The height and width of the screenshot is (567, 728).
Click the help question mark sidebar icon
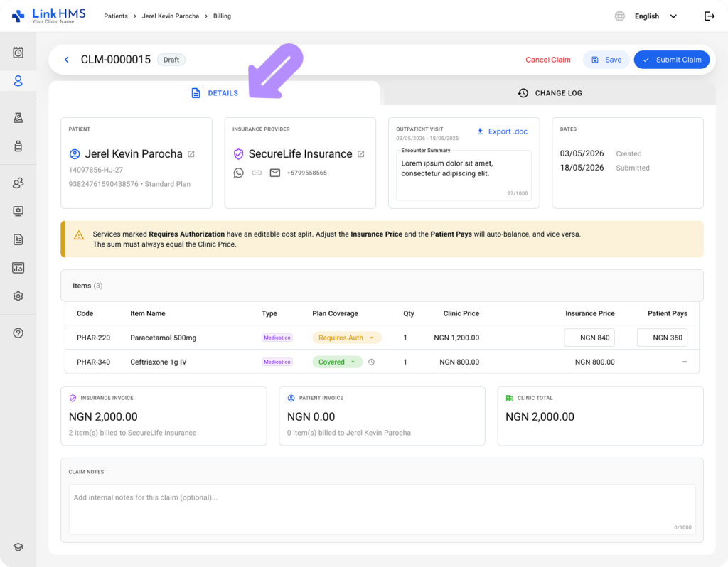tap(18, 333)
